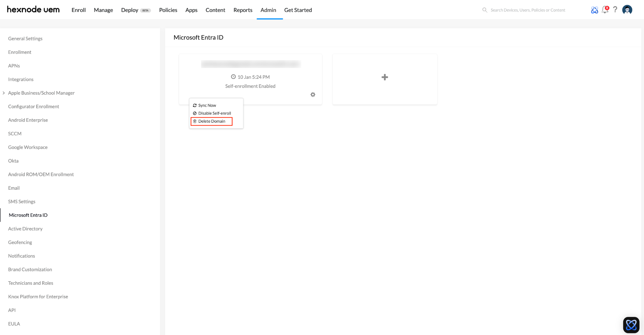
Task: Open Apple Business/School Manager
Action: [41, 93]
